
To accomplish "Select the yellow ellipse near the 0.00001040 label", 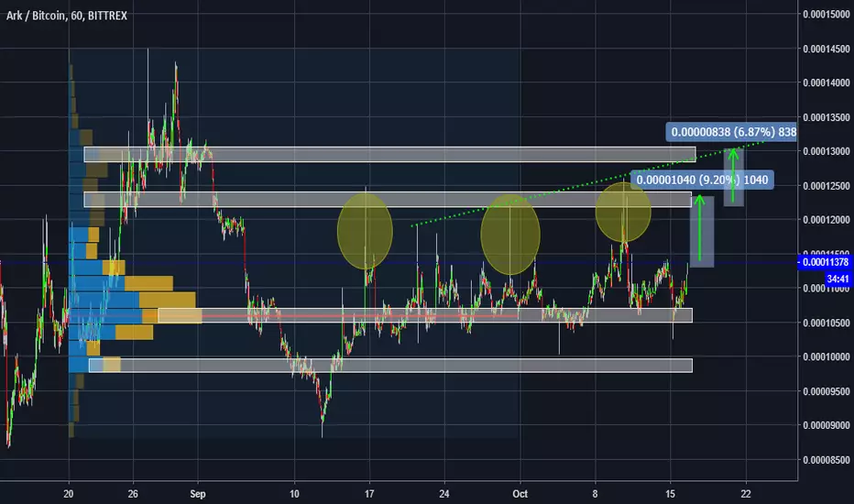I will click(x=623, y=212).
